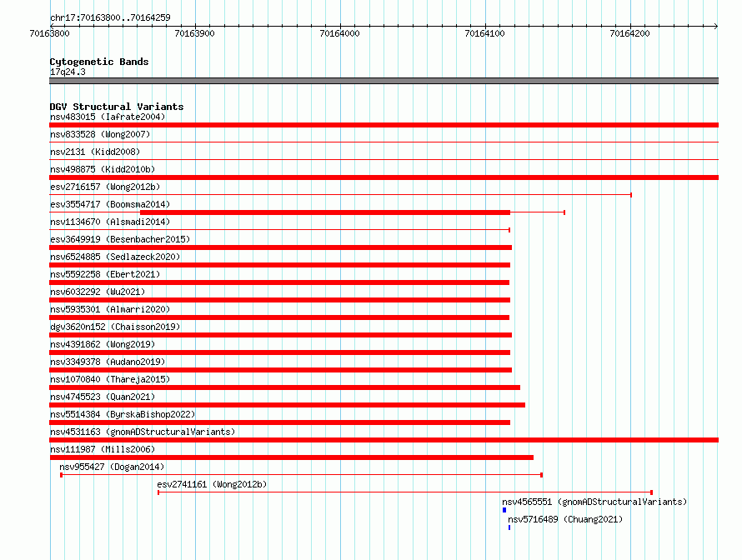Select the thin line under esv2716157 (Wong2012b)
The image size is (742, 560).
tap(341, 195)
